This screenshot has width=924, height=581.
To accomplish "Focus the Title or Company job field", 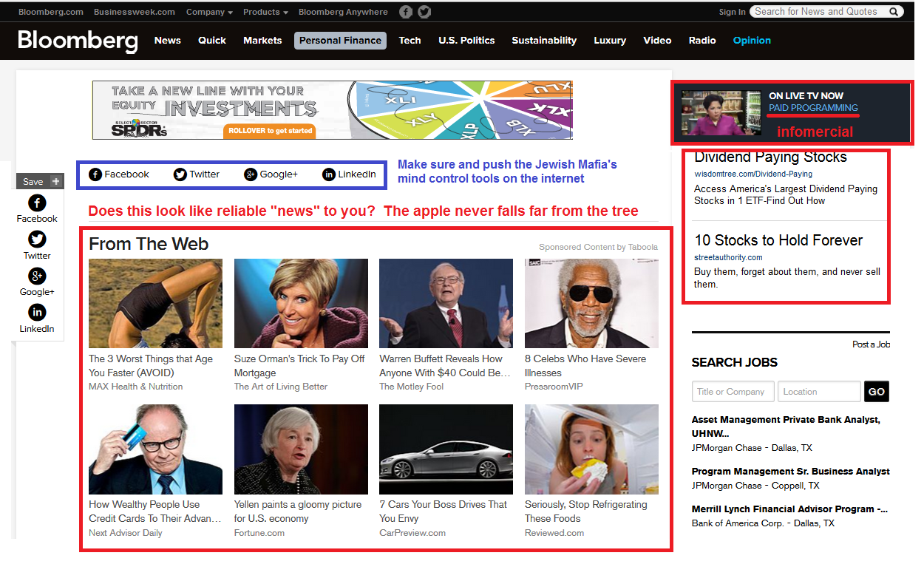I will pos(733,391).
